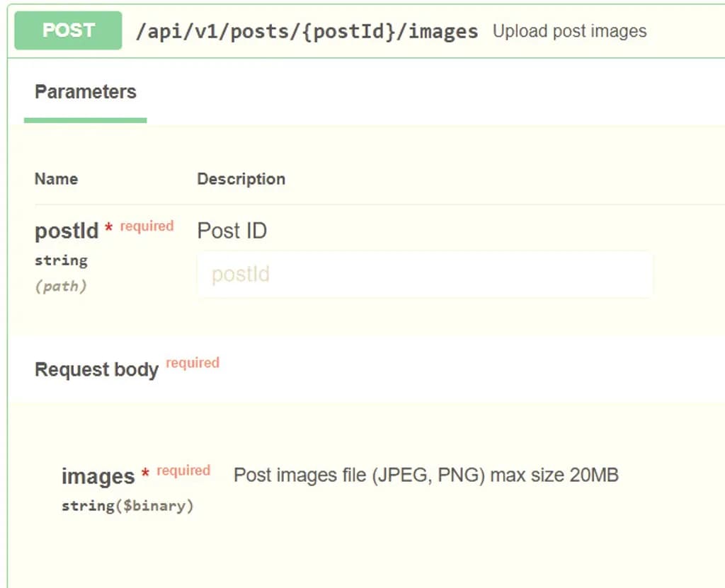Screen dimensions: 725x588
Task: Click the 'required' label beside Request body
Action: pos(193,363)
